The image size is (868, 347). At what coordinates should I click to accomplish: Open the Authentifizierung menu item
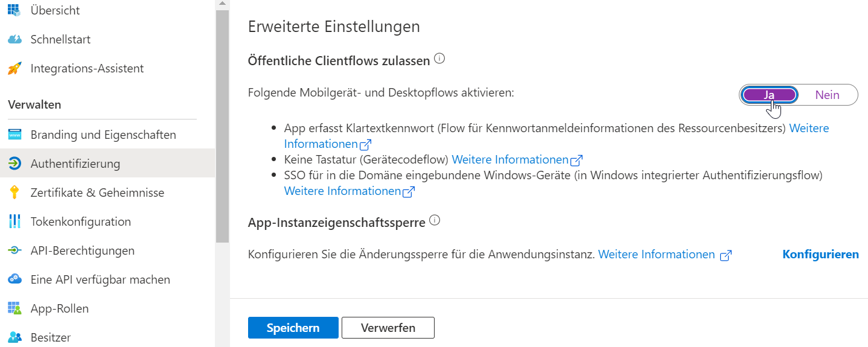pyautogui.click(x=75, y=164)
